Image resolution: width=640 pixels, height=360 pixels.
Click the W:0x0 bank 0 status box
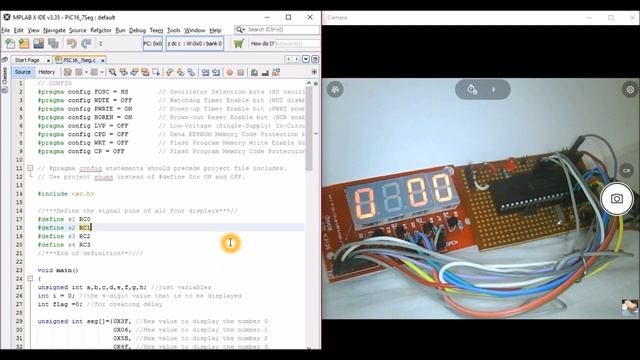coord(195,44)
